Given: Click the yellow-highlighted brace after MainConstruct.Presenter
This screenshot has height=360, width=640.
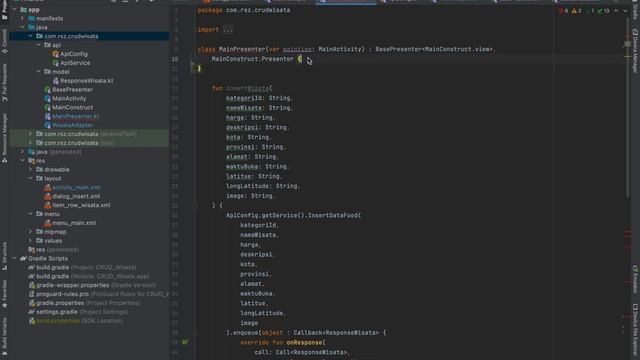Looking at the screenshot, I should (300, 59).
